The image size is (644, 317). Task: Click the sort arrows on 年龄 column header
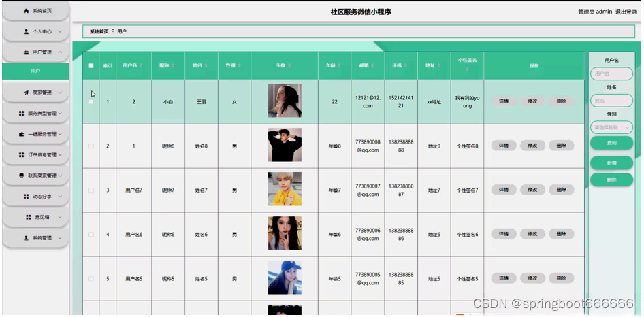339,66
